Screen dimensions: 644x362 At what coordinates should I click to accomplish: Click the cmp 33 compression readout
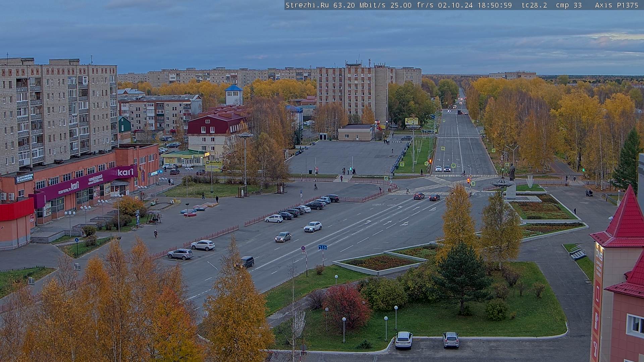coord(569,5)
